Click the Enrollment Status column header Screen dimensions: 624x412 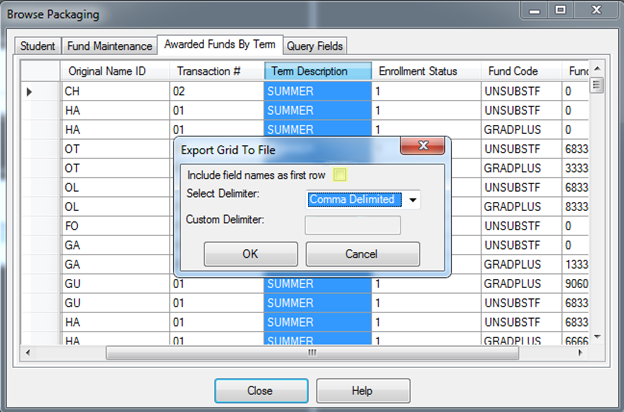click(426, 71)
